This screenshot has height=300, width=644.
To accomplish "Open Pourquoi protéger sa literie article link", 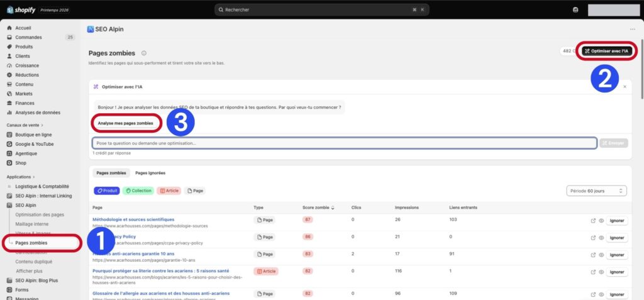I will (160, 271).
